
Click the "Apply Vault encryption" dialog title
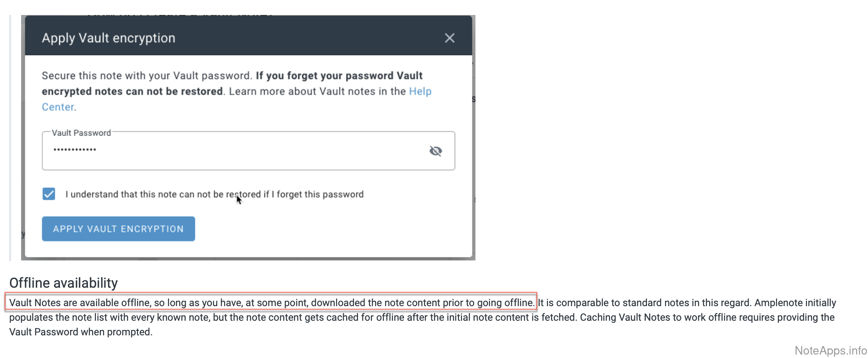[109, 38]
